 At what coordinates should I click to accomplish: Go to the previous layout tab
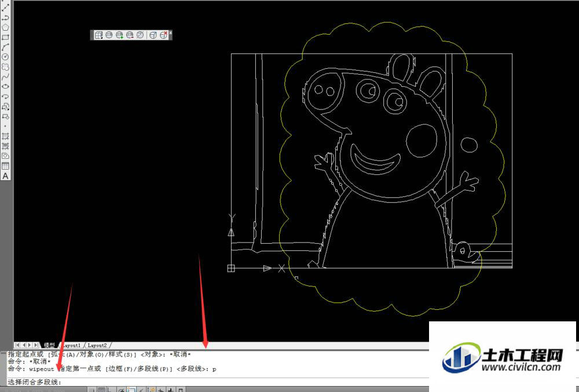24,345
